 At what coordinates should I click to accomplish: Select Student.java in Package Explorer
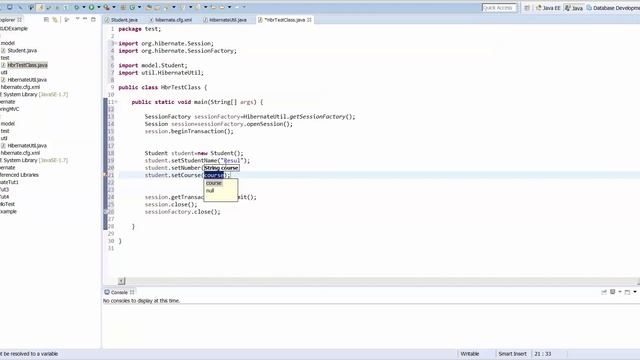[x=22, y=51]
